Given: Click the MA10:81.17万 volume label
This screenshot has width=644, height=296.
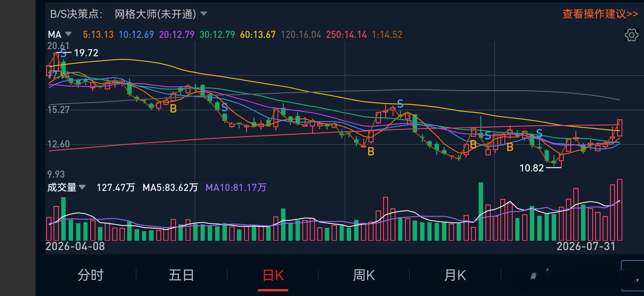Looking at the screenshot, I should click(236, 187).
